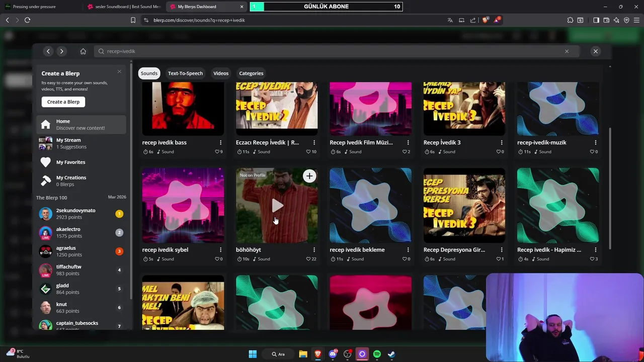The image size is (644, 362).
Task: Switch to Text-To-Speech tab
Action: (185, 73)
